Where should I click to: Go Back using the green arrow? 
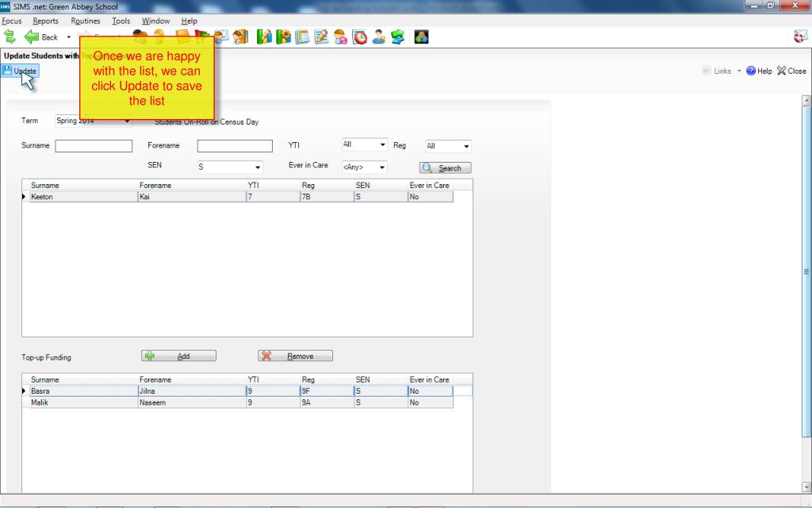coord(41,37)
